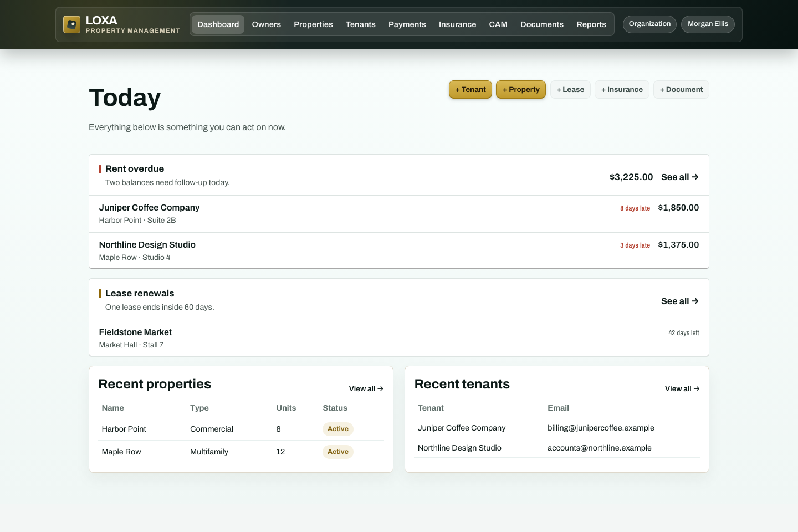Click the Lease renewals section heading
Screen dimensions: 798x532
pos(140,294)
